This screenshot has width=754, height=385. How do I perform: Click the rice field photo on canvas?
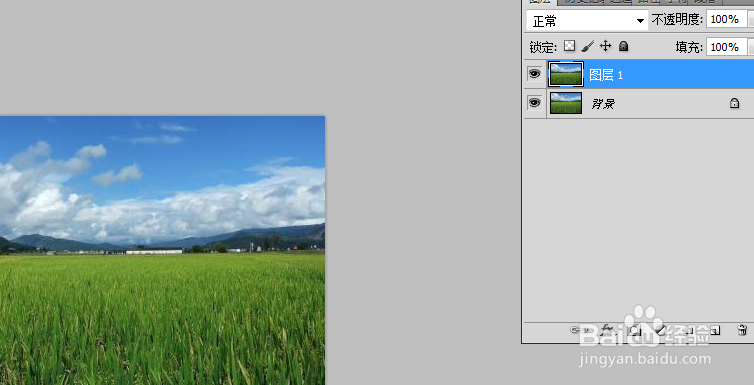(162, 250)
